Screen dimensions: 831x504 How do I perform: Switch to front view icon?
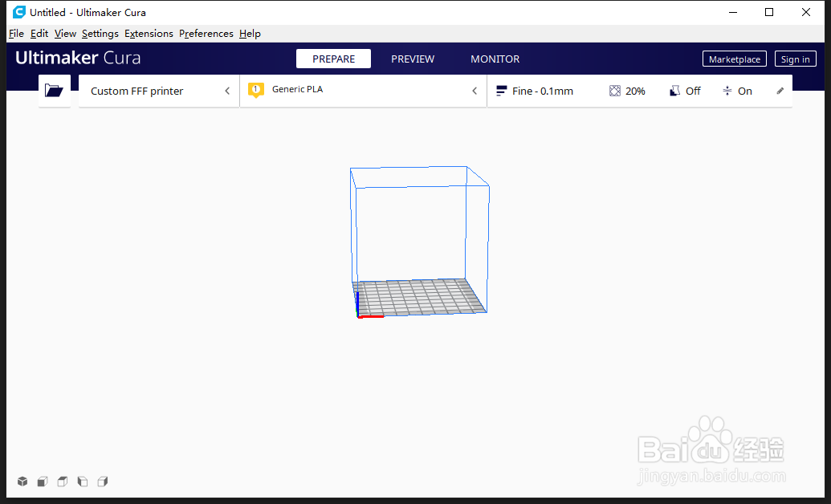(43, 482)
